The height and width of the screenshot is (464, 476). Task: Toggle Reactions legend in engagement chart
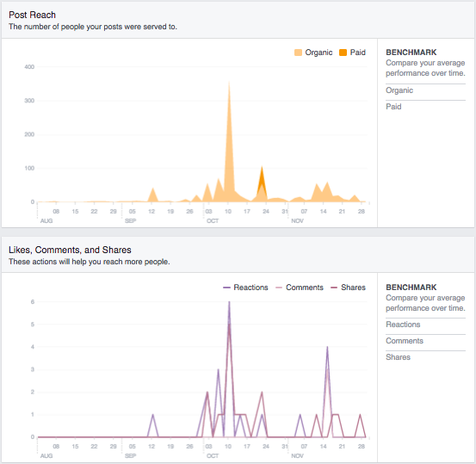click(245, 288)
